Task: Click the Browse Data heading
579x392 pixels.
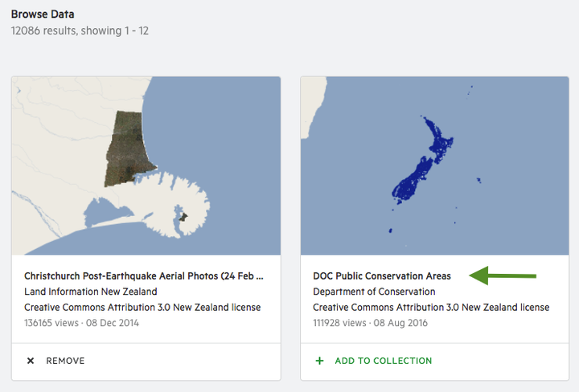Action: click(x=43, y=14)
